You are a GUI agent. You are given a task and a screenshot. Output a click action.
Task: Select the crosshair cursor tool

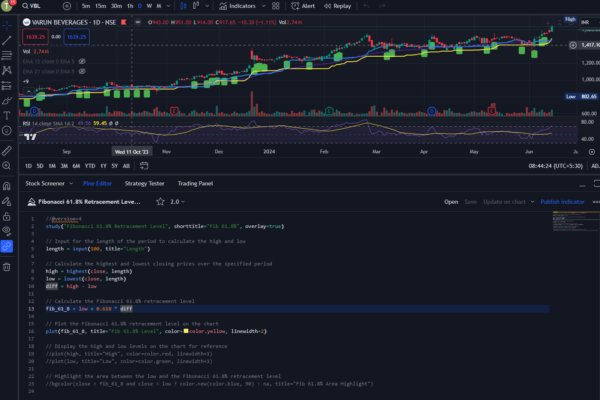[7, 26]
